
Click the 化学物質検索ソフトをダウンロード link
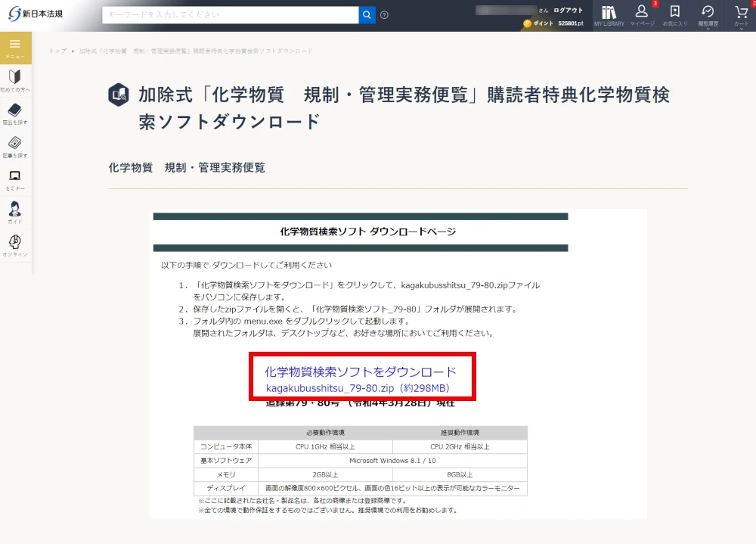pyautogui.click(x=360, y=372)
